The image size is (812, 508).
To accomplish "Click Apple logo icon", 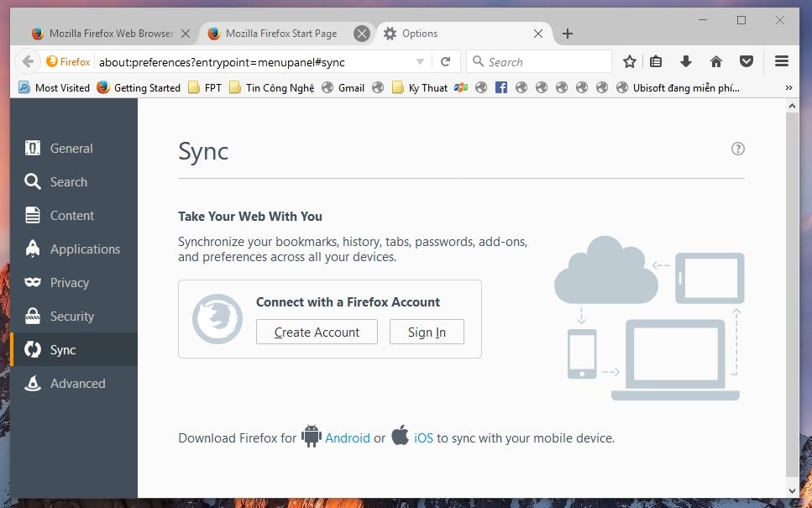I will click(x=400, y=434).
